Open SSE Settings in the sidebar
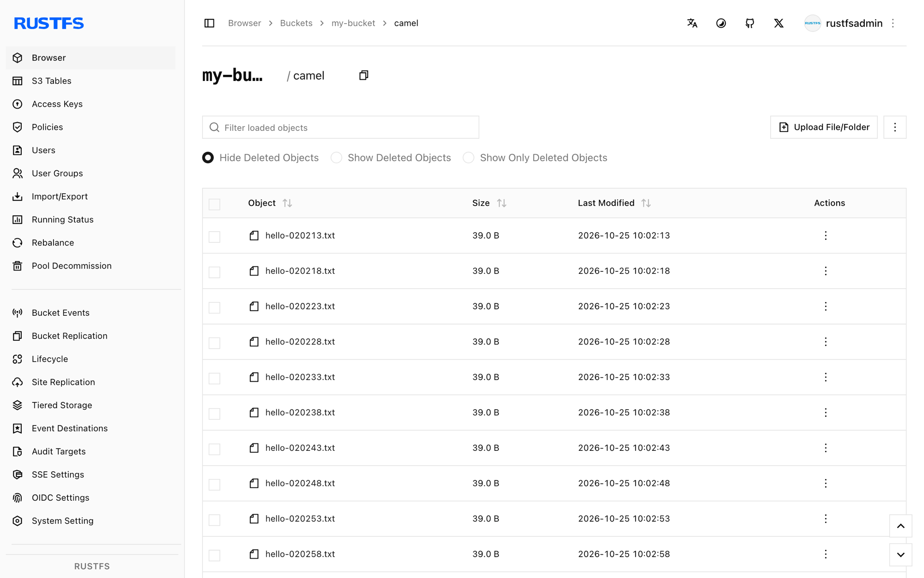The width and height of the screenshot is (924, 578). point(91,474)
